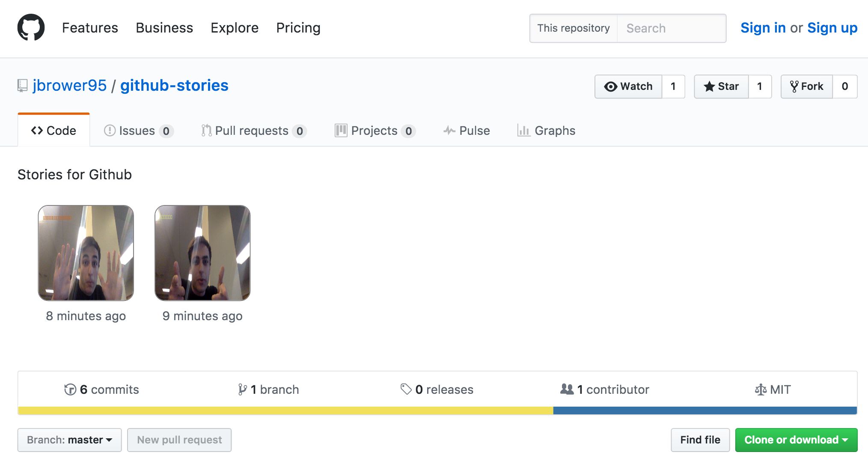Click the blue segment of the language bar
Screen dimensions: 868x458
coord(705,410)
